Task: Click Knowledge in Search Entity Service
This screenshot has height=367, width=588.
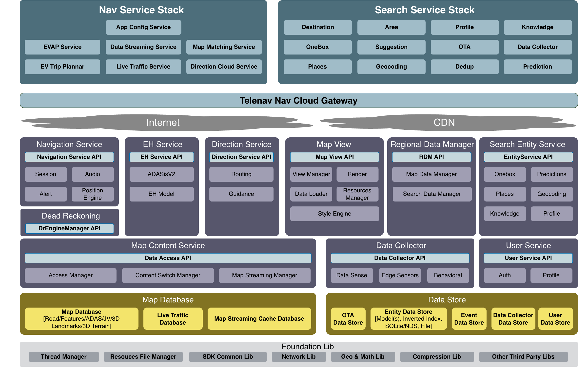Action: [x=505, y=214]
